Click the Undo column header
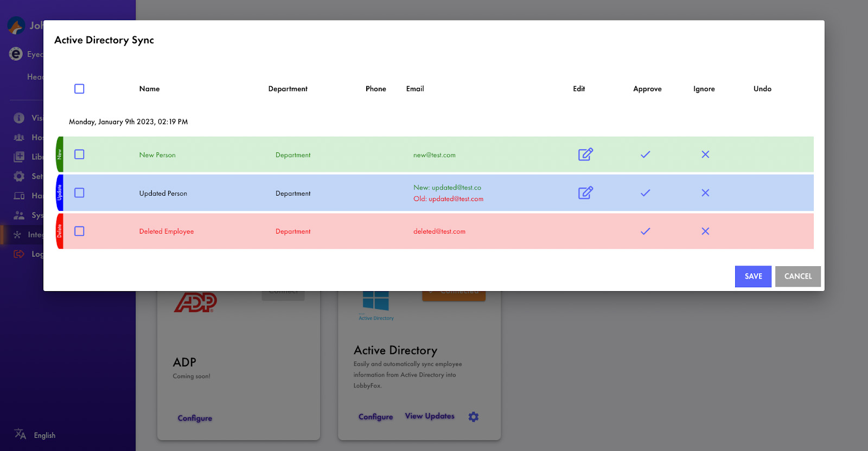The height and width of the screenshot is (451, 868). point(762,89)
